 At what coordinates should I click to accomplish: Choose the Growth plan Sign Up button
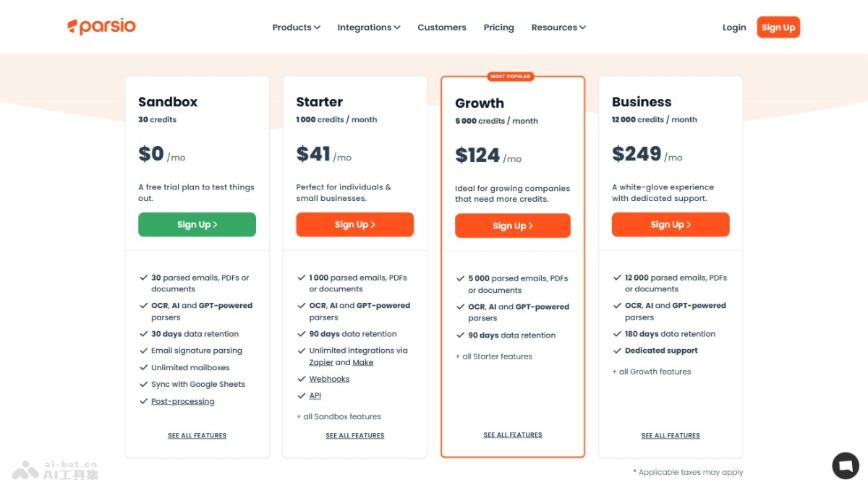point(512,226)
